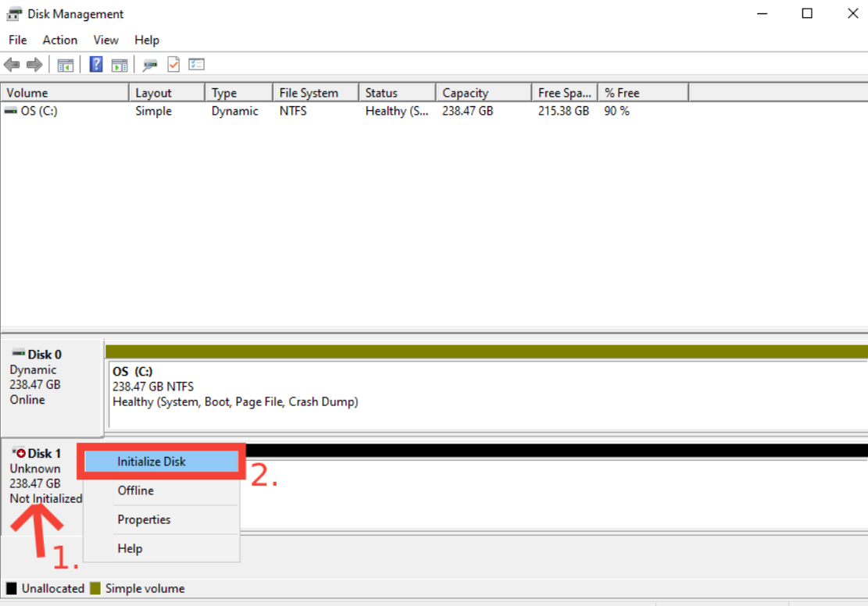
Task: Toggle the Show/Hide Console Tree icon
Action: click(65, 65)
